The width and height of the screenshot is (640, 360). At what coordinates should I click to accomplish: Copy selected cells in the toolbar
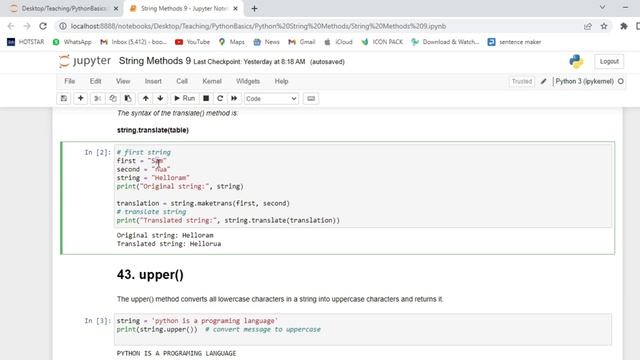click(113, 98)
